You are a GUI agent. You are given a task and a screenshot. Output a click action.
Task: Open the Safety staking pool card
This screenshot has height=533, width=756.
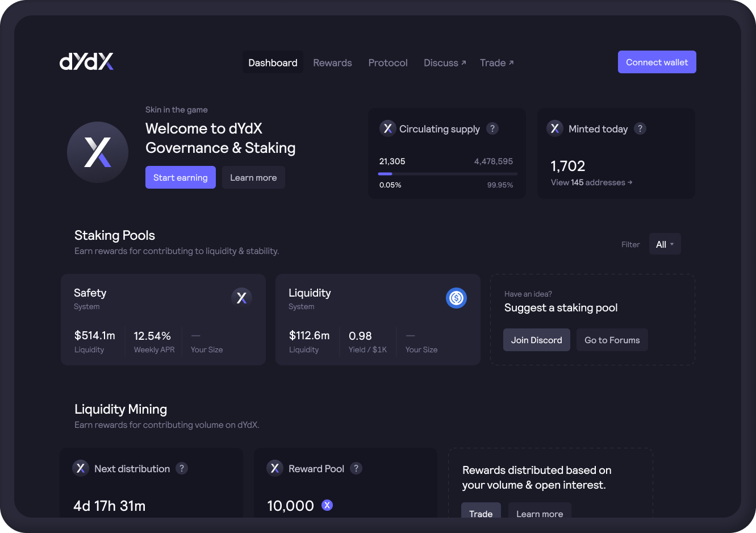click(163, 319)
